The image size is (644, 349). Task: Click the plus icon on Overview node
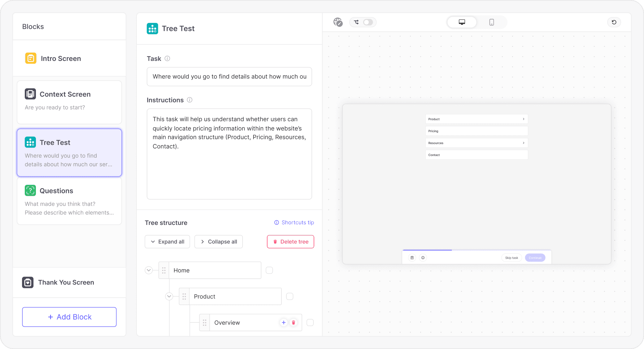pos(284,322)
